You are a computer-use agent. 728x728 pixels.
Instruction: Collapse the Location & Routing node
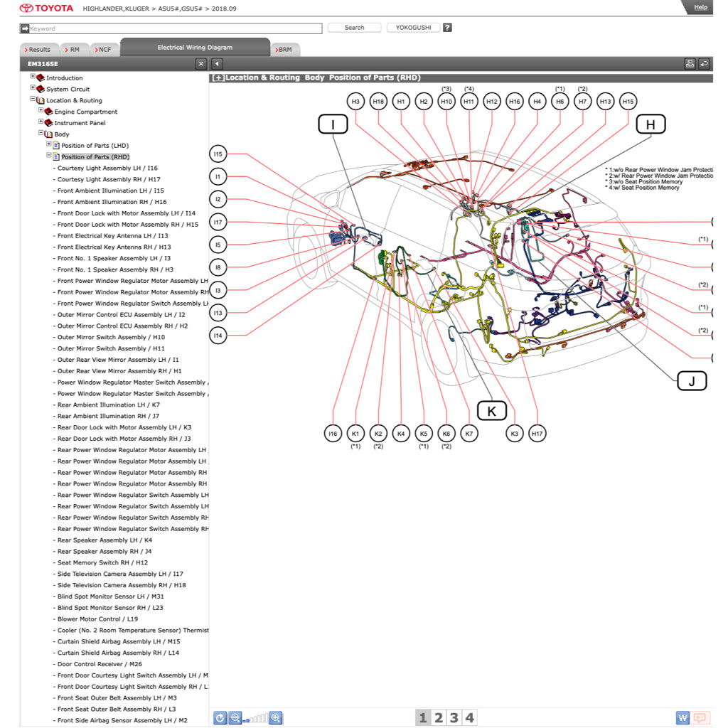coord(33,100)
